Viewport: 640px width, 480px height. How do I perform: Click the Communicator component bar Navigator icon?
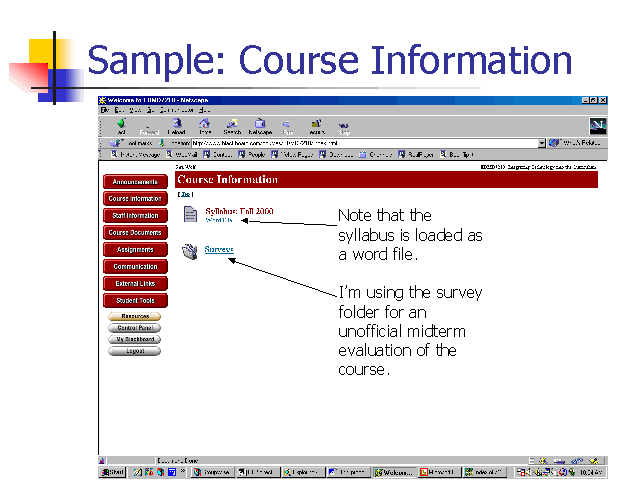coord(543,461)
